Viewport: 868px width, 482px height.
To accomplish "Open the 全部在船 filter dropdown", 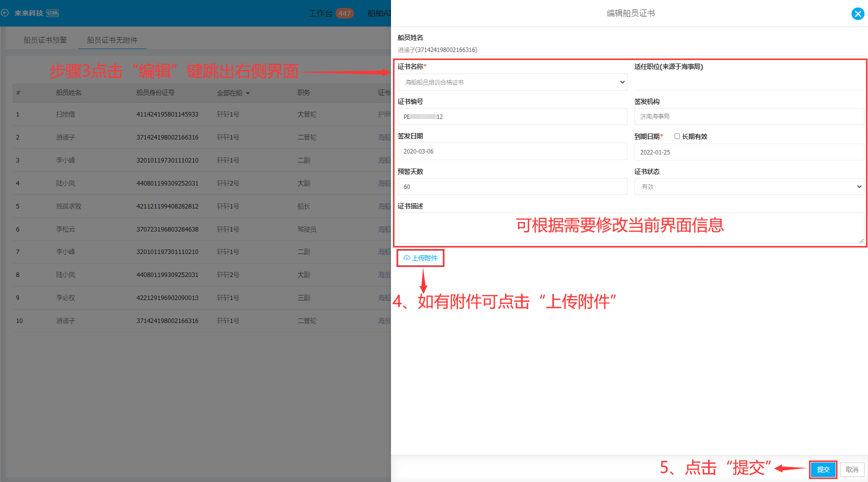I will [x=233, y=93].
